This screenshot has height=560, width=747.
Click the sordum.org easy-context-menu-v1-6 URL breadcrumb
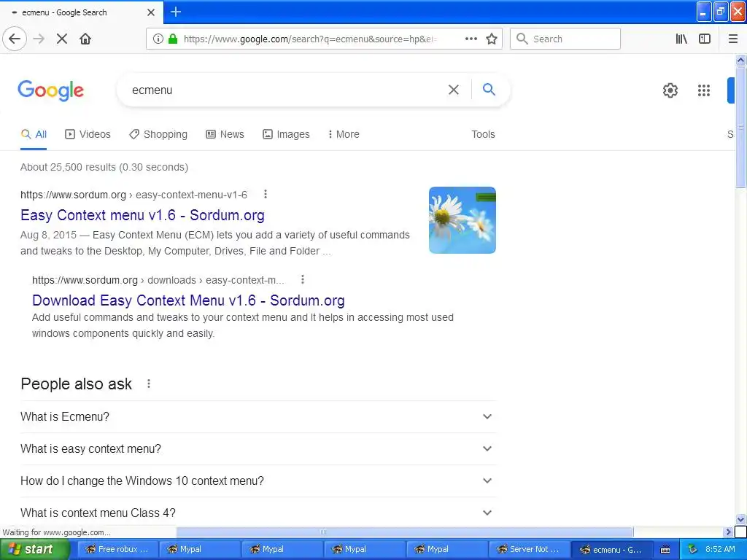point(134,195)
